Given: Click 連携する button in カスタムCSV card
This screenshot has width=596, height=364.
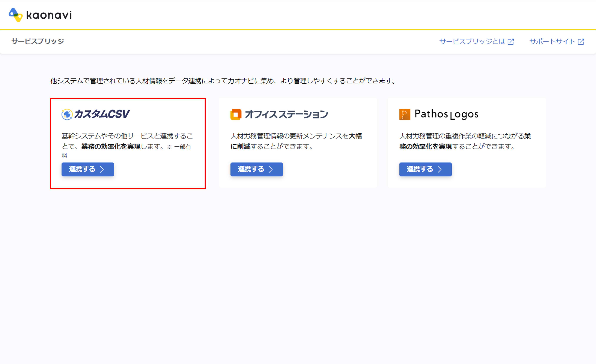Looking at the screenshot, I should click(88, 169).
